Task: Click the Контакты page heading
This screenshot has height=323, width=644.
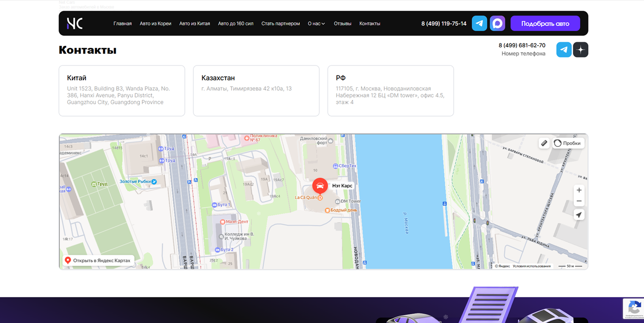Action: pyautogui.click(x=88, y=50)
